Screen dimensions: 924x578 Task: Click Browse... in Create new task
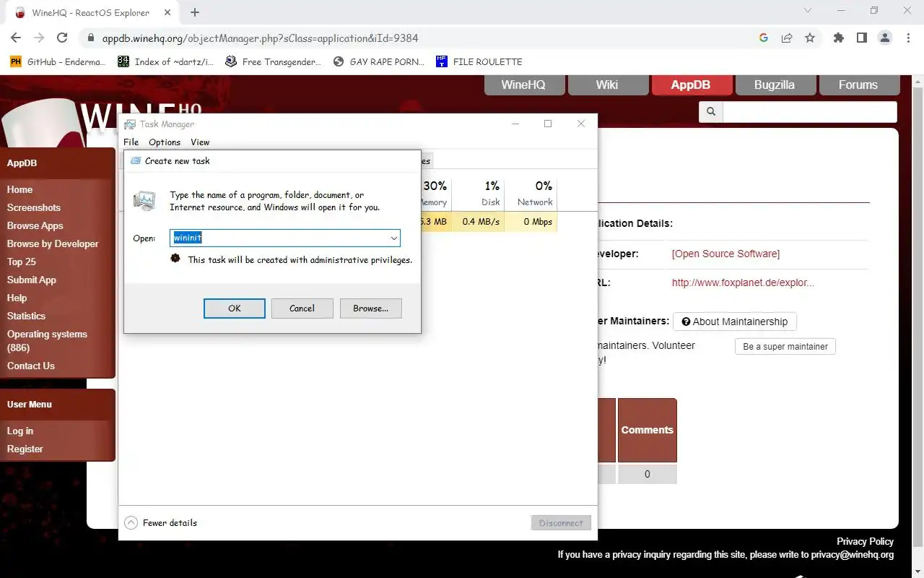pos(371,309)
